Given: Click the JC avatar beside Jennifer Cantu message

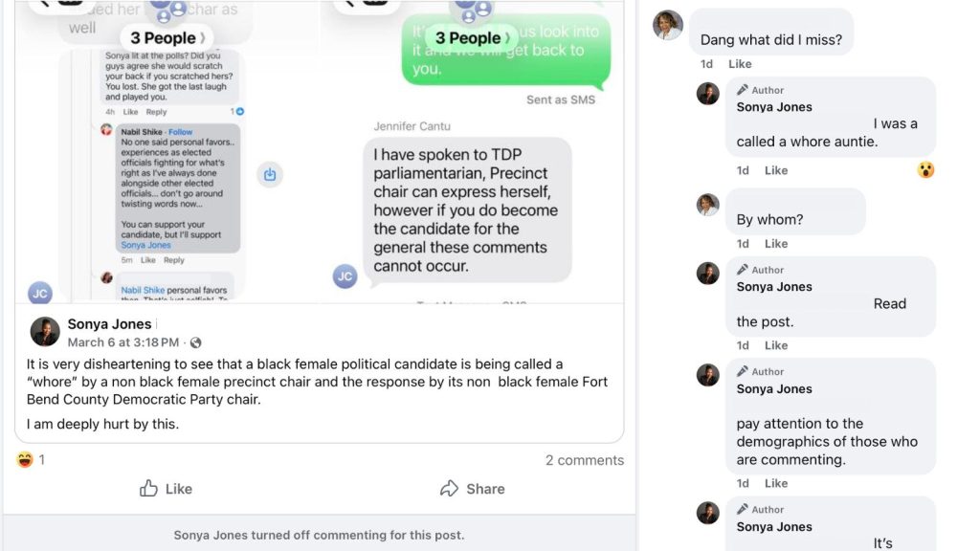Looking at the screenshot, I should pos(345,276).
